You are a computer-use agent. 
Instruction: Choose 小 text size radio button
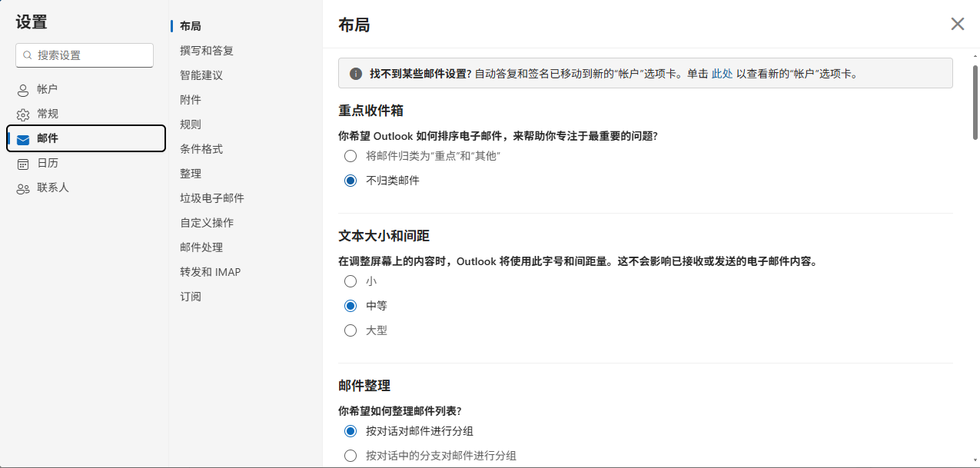(350, 281)
